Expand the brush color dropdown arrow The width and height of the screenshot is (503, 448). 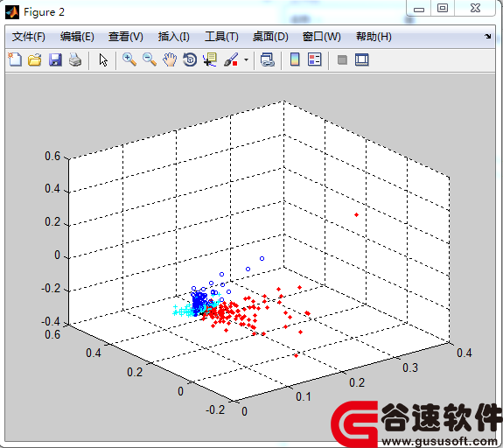pyautogui.click(x=246, y=60)
